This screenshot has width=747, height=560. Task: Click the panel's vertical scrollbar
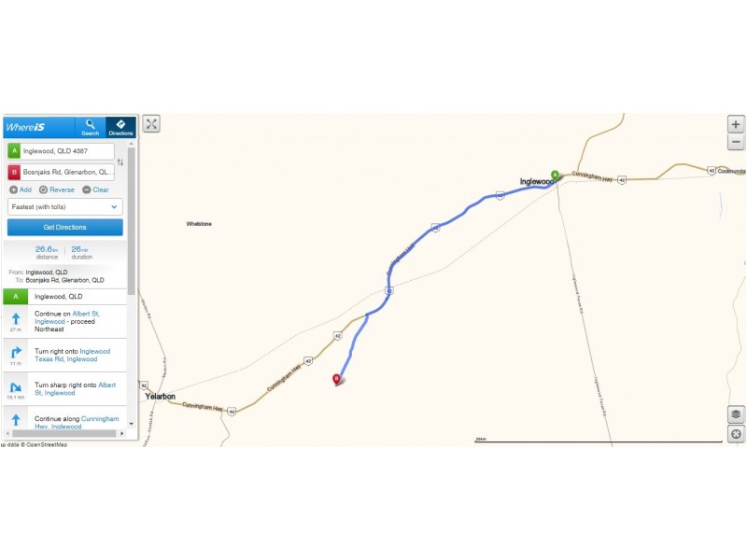[x=131, y=221]
